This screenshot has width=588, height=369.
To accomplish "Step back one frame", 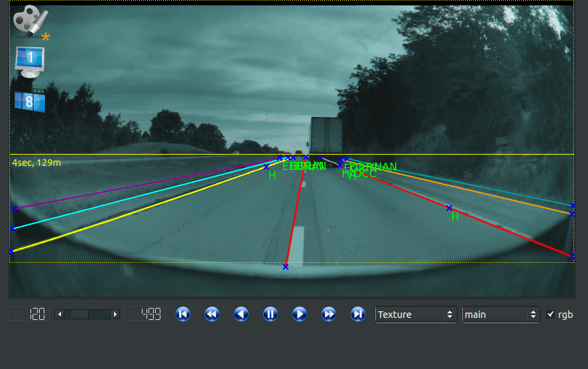I will [241, 314].
